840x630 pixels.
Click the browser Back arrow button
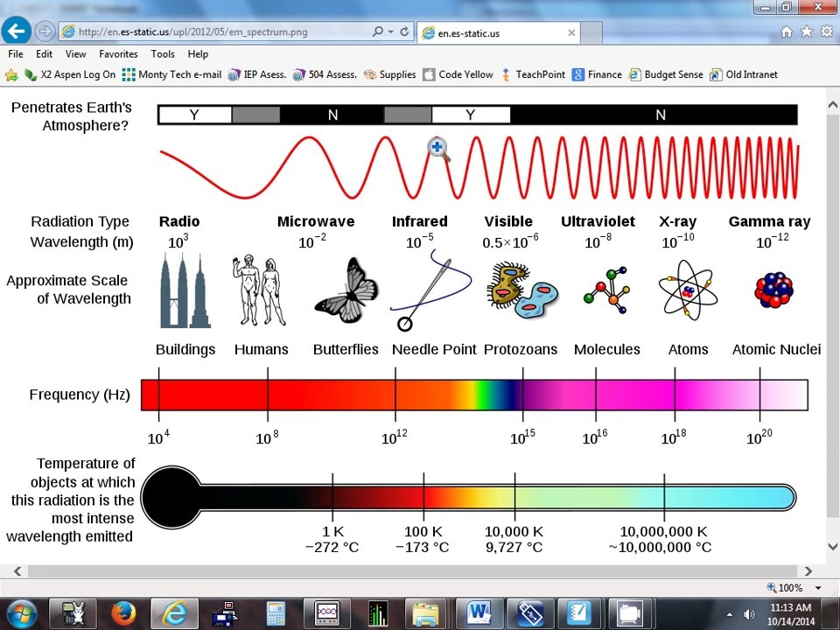(17, 31)
